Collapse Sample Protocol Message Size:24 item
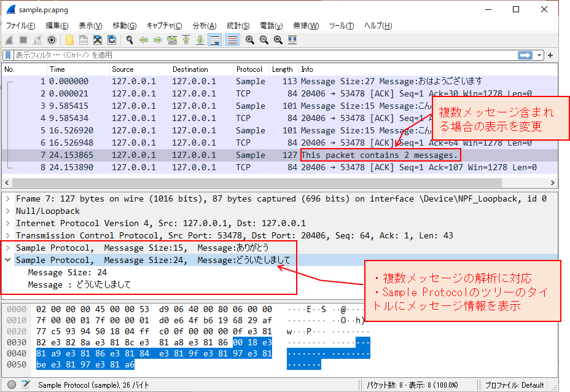This screenshot has height=392, width=570. [7, 260]
